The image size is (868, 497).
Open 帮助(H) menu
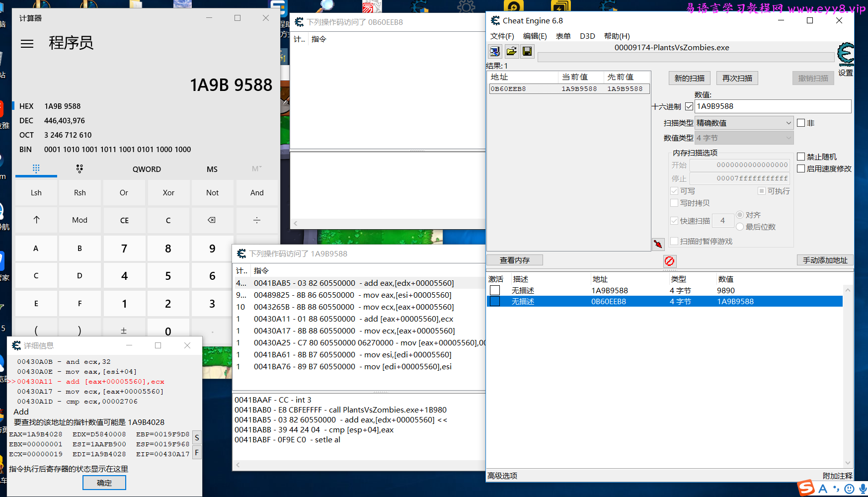coord(617,36)
